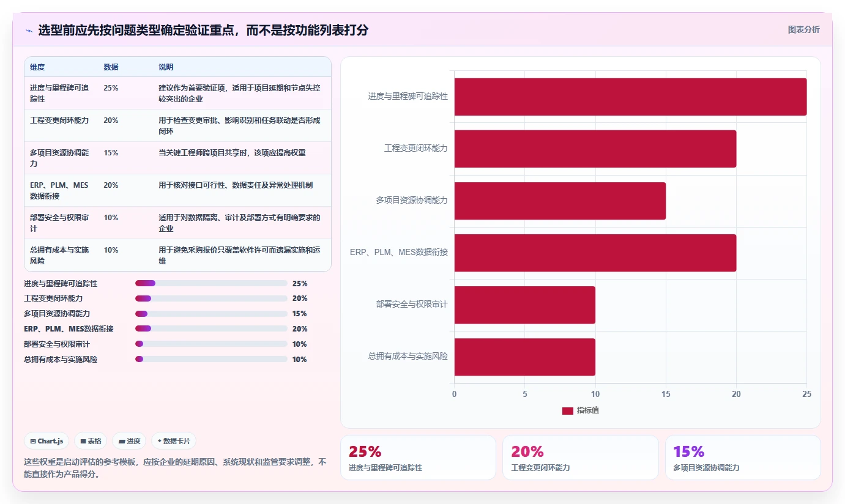Click the table cell 部署安全与权限审计
The height and width of the screenshot is (504, 845).
point(60,223)
